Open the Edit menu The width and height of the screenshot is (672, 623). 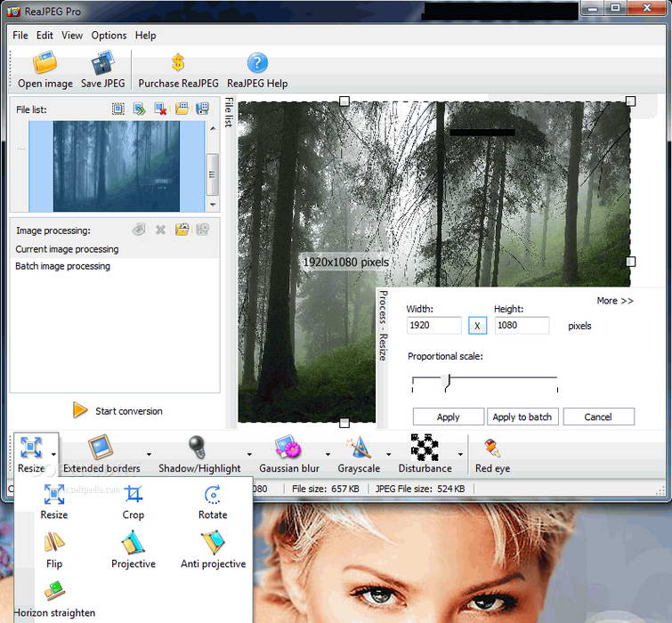tap(45, 35)
